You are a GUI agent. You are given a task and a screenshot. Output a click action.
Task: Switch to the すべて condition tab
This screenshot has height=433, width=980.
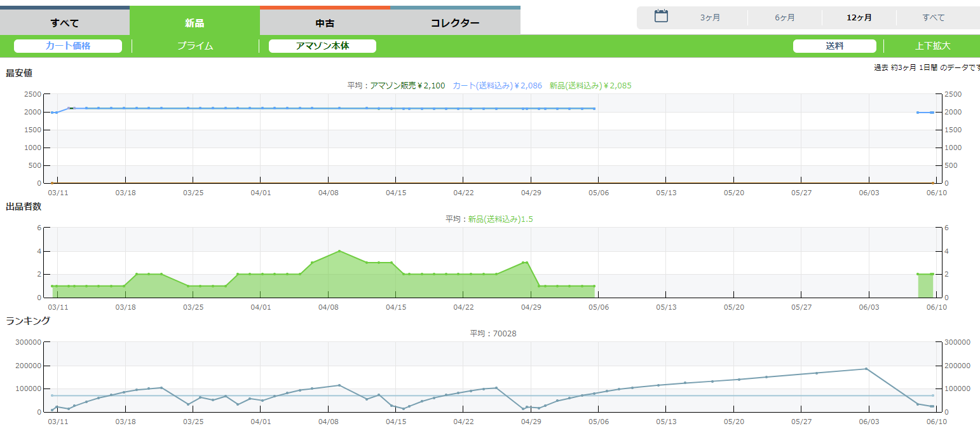click(x=65, y=23)
